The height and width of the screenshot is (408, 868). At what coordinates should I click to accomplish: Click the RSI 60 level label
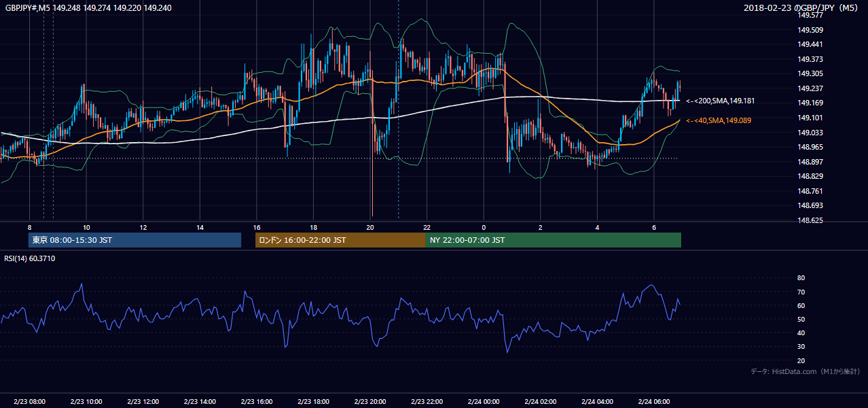[x=801, y=305]
